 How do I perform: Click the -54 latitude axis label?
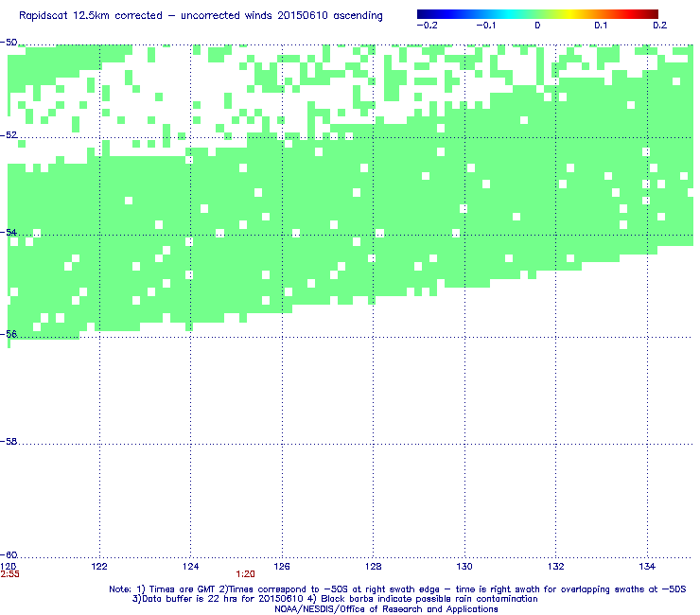[x=9, y=232]
